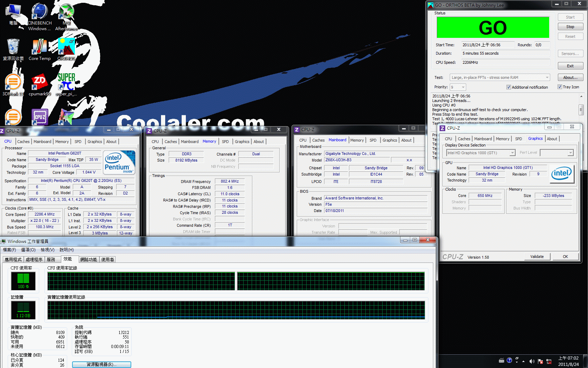Select SPD tab in CPU-Z Memory window
The image size is (588, 368).
[225, 142]
